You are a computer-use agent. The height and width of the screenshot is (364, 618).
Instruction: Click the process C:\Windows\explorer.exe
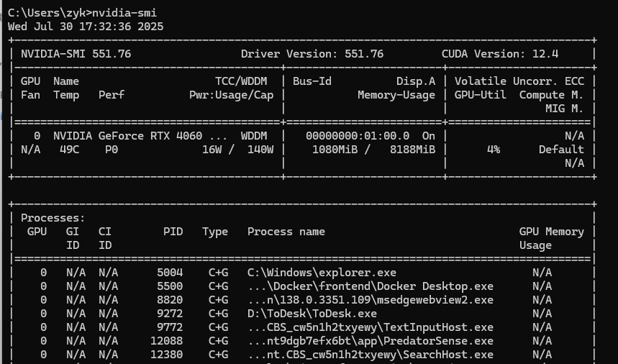point(322,273)
